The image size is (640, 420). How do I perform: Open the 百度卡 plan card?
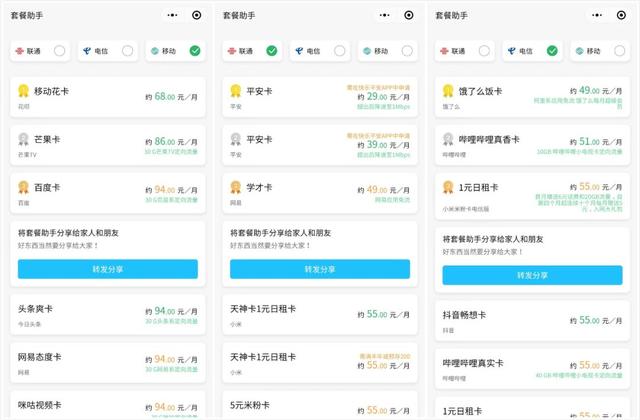point(108,193)
